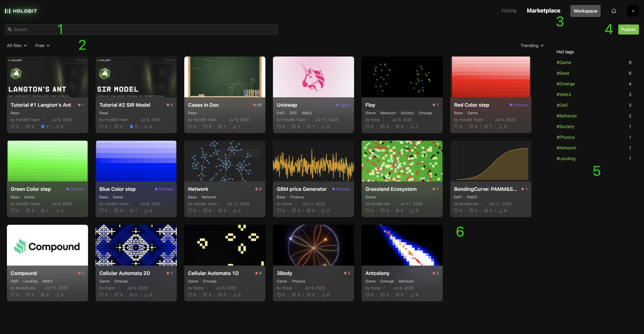This screenshot has height=334, width=644.
Task: Select the Marketplace tab
Action: coord(543,11)
